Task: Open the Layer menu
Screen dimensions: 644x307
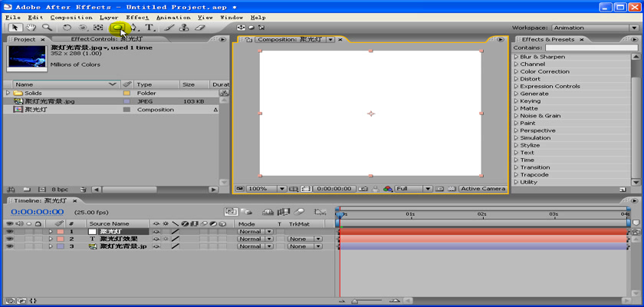Action: coord(109,17)
